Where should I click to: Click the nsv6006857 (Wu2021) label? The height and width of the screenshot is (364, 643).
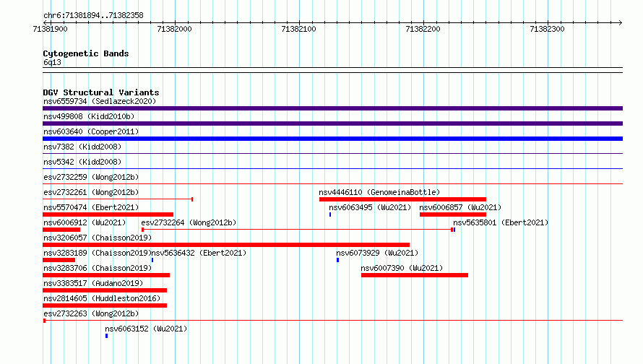(x=460, y=207)
